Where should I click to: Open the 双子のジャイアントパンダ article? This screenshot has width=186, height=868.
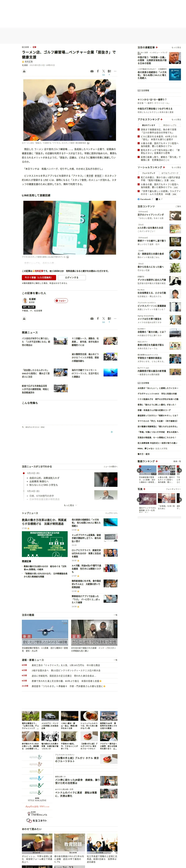click(151, 215)
